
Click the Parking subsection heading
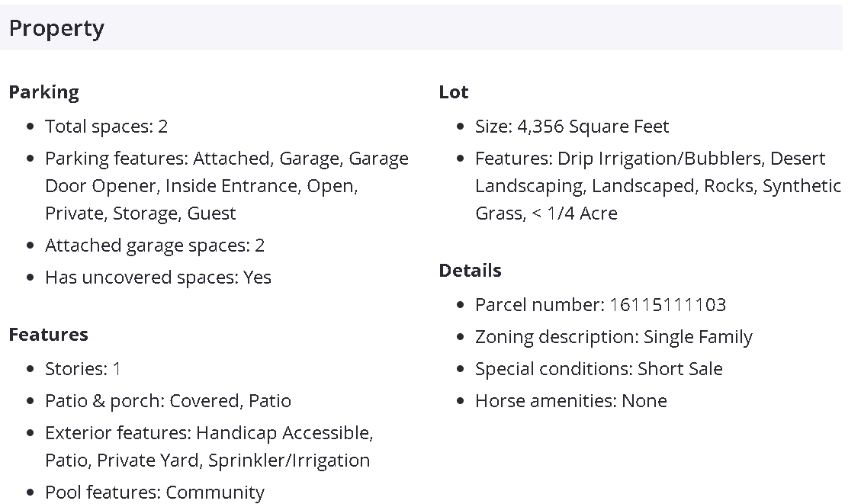tap(43, 92)
